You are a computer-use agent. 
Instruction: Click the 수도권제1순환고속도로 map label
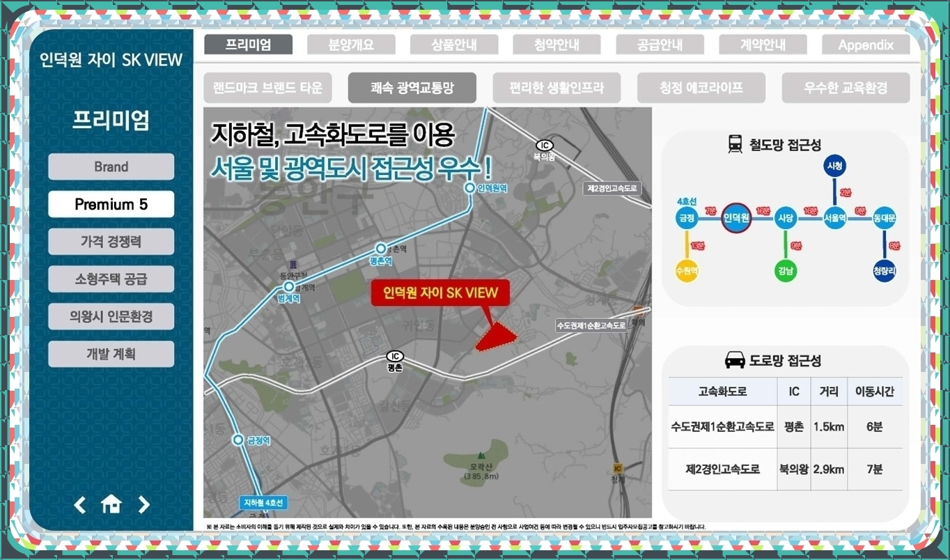pyautogui.click(x=591, y=325)
